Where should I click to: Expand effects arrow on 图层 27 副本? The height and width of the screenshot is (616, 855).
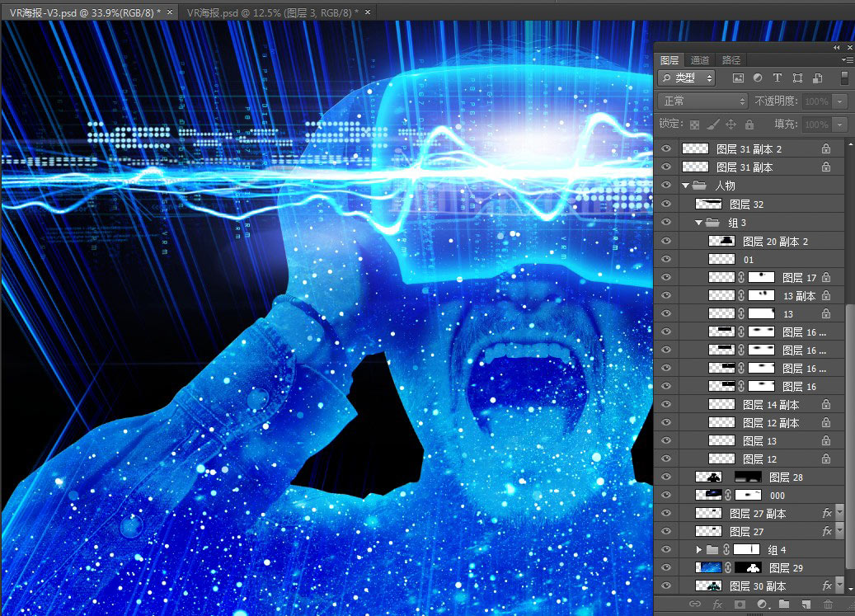click(839, 512)
